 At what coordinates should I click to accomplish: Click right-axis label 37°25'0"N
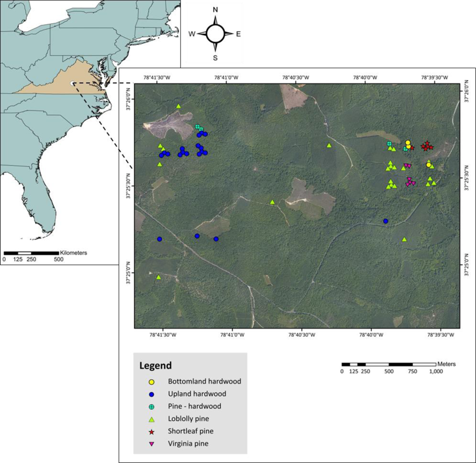tap(466, 265)
